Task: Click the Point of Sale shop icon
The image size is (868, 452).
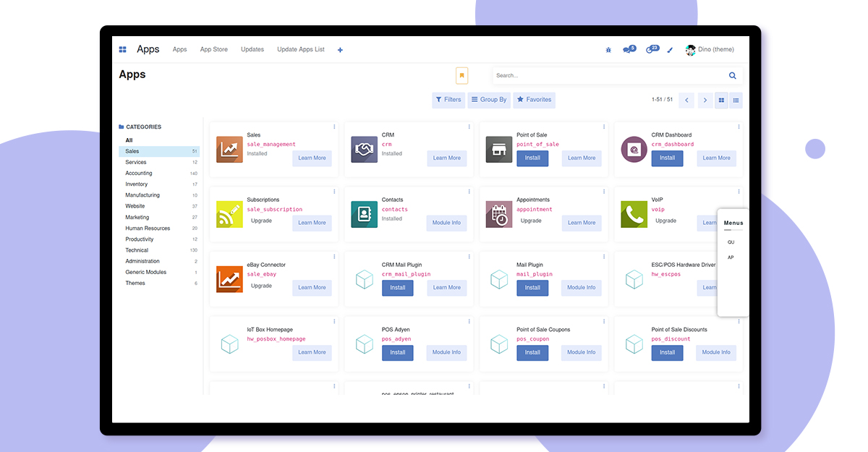Action: click(499, 150)
